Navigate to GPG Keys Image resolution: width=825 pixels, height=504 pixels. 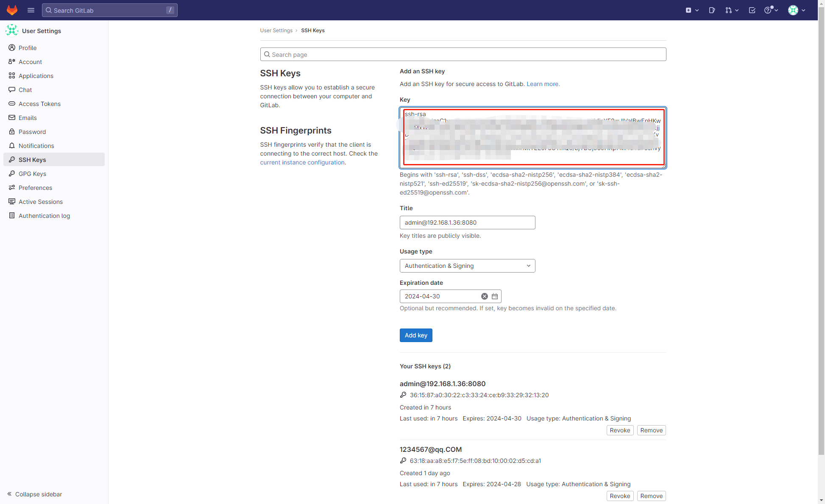click(x=54, y=174)
